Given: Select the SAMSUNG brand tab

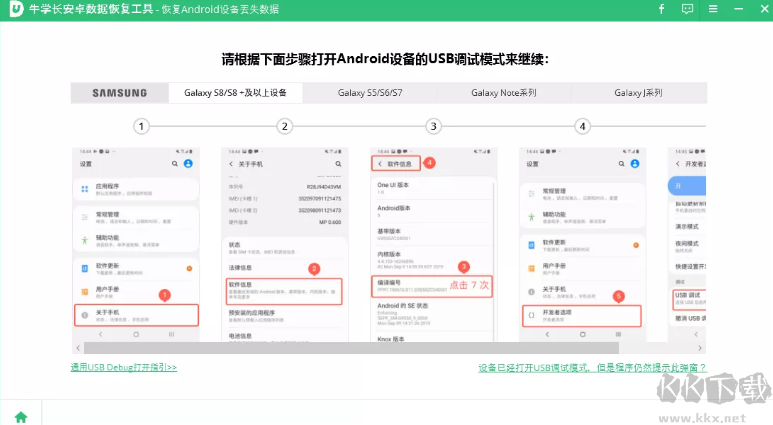Looking at the screenshot, I should pos(120,93).
